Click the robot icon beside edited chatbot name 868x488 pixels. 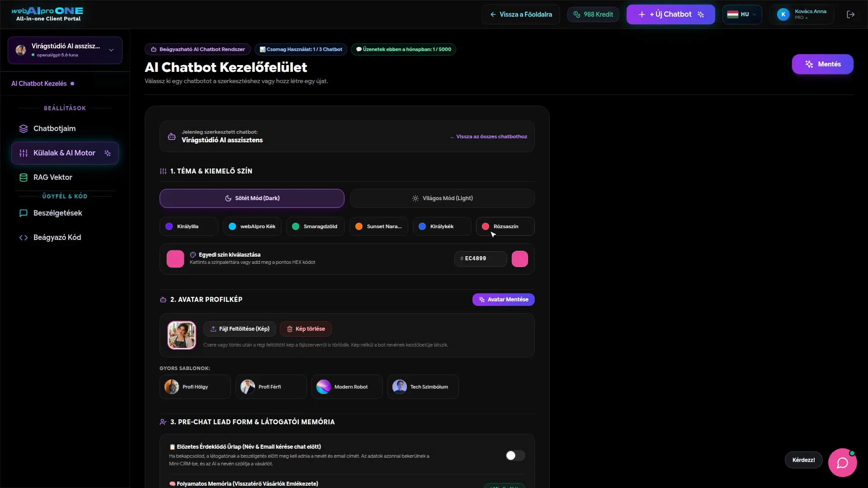coord(172,136)
